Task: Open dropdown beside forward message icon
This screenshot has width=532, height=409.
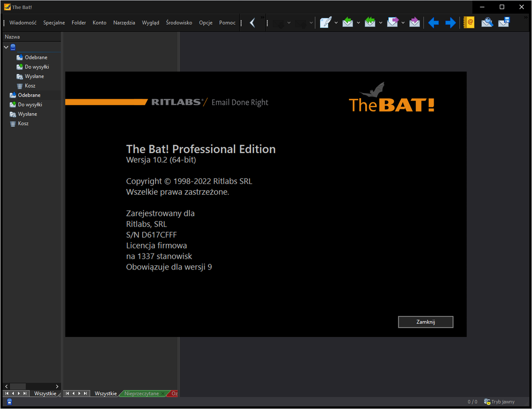Action: tap(403, 22)
